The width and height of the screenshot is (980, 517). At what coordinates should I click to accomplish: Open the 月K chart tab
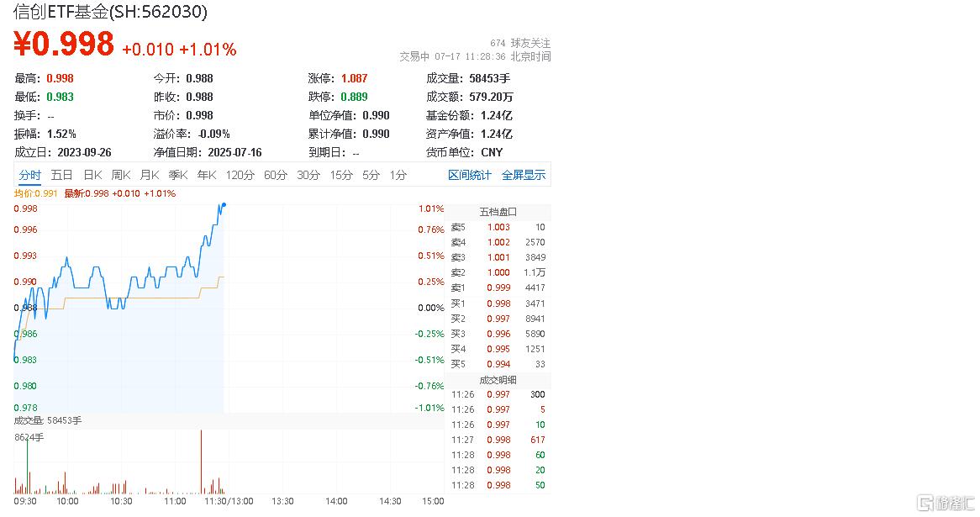[150, 175]
